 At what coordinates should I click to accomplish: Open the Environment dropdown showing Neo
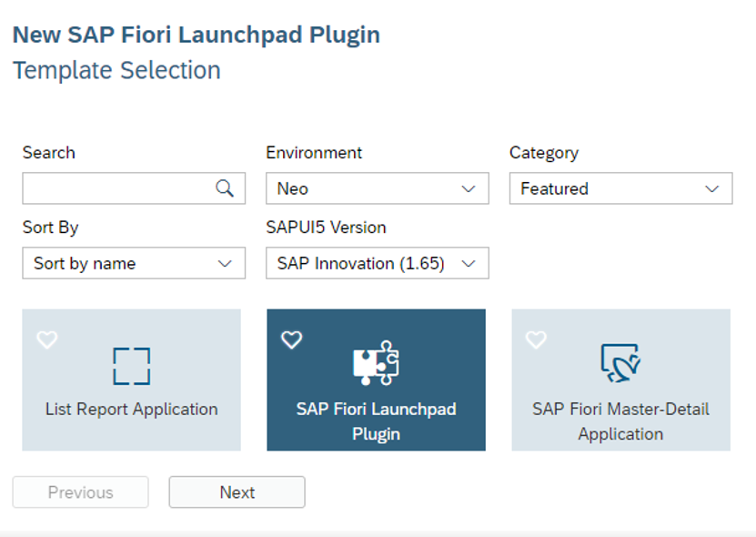coord(377,188)
